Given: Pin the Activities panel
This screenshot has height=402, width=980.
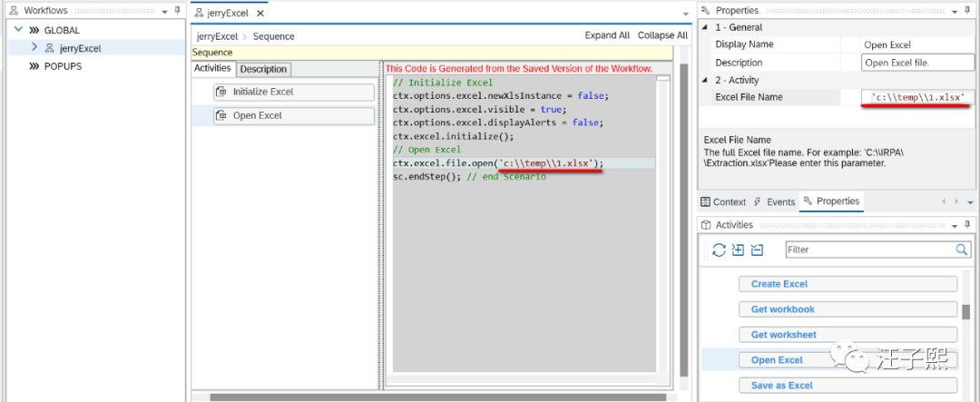Looking at the screenshot, I should click(x=968, y=225).
